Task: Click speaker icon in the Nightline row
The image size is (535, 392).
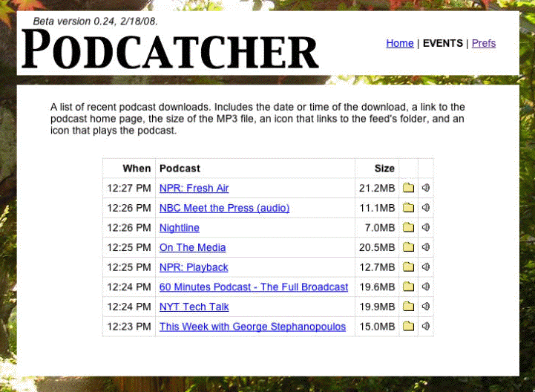Action: pyautogui.click(x=426, y=228)
